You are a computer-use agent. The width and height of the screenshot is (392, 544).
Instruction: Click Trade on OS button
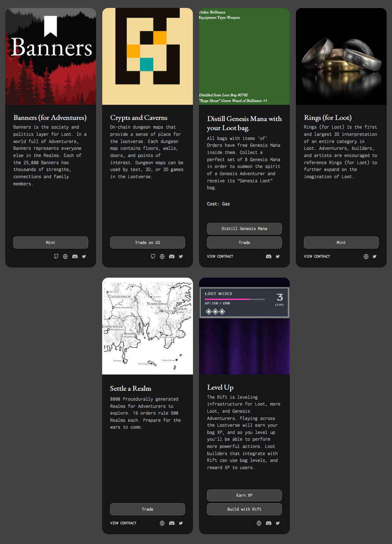(x=148, y=242)
